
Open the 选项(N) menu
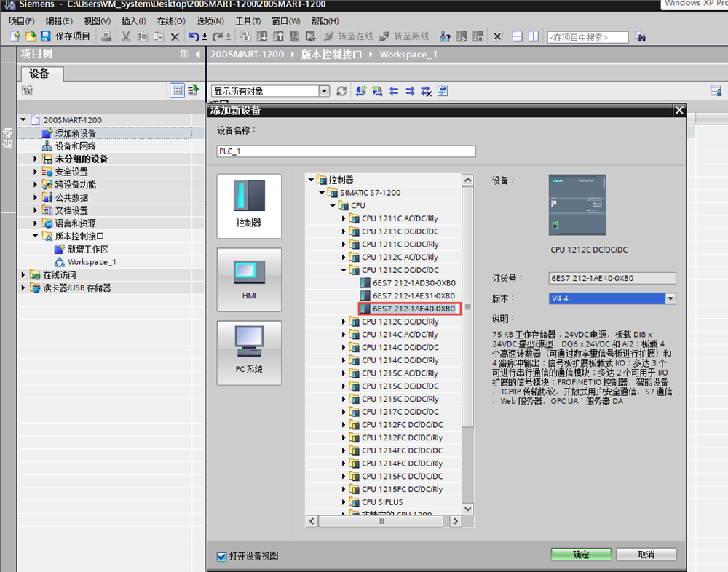click(x=210, y=21)
